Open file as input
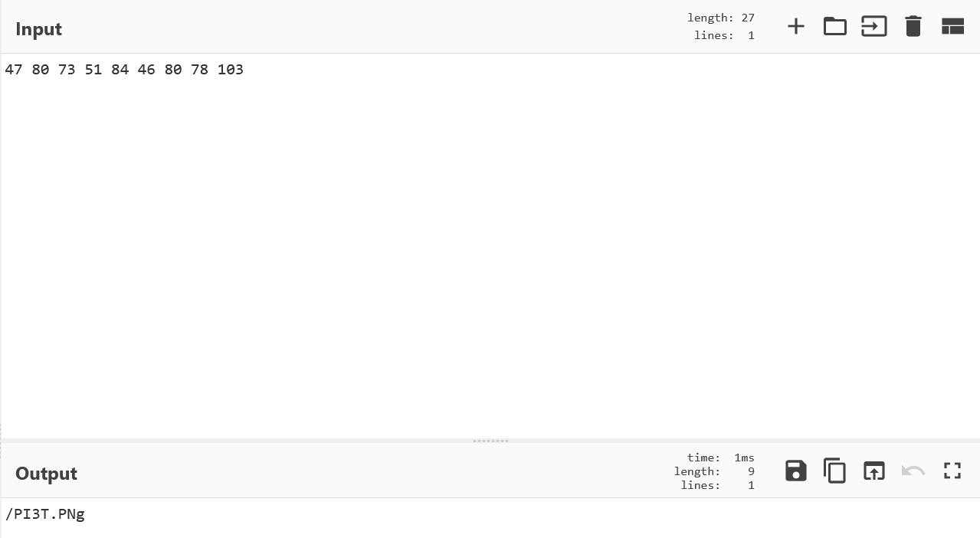 874,27
